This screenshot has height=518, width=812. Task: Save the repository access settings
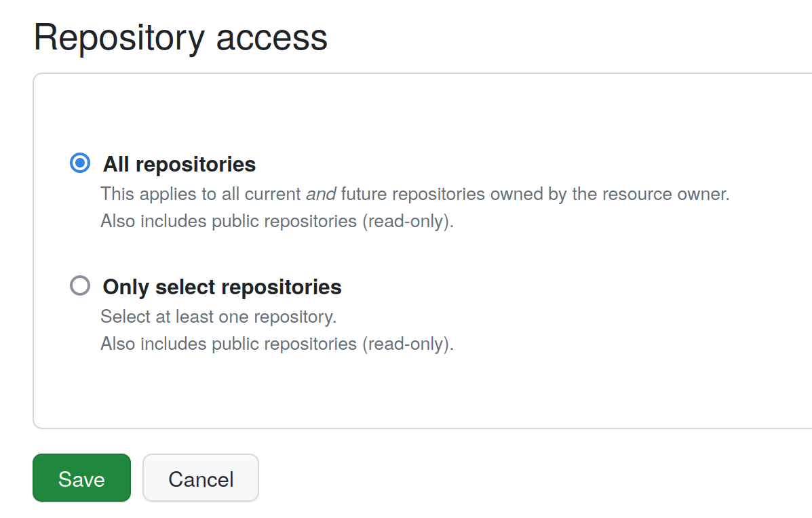pyautogui.click(x=81, y=478)
